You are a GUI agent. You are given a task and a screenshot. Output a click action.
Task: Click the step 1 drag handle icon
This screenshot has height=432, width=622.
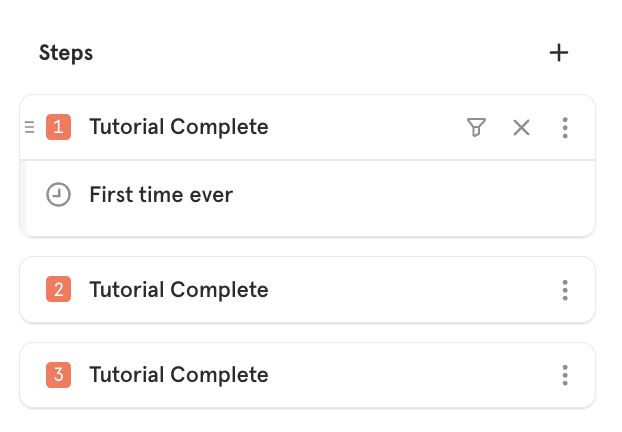(x=30, y=127)
